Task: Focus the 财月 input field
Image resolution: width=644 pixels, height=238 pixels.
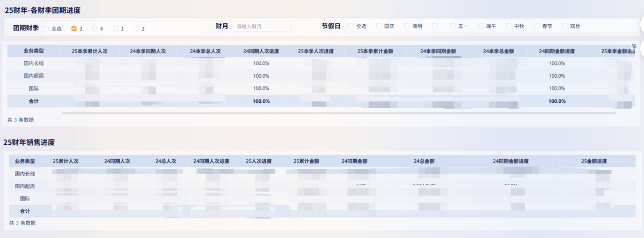Action: (262, 26)
